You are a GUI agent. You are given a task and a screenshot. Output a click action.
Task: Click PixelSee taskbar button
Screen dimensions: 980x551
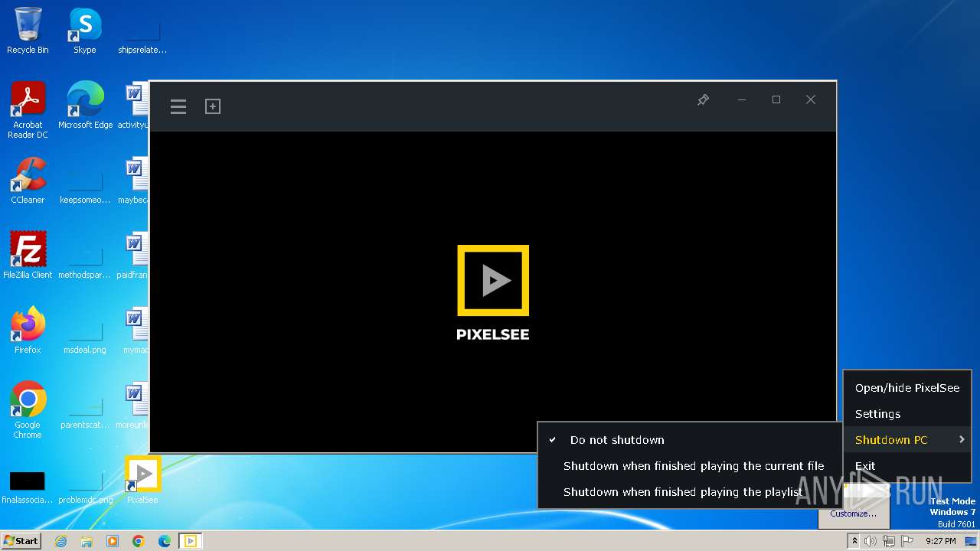191,541
